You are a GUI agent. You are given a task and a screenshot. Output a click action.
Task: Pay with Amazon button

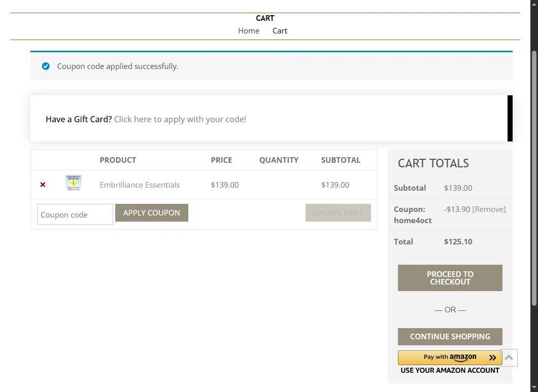[x=450, y=358]
